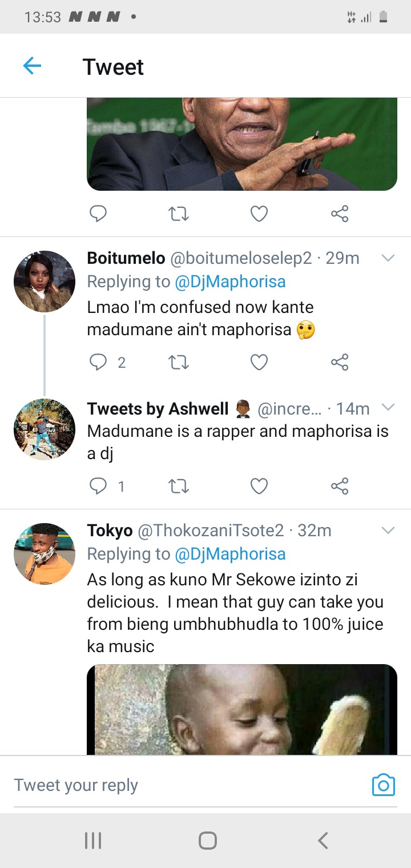The image size is (411, 868).
Task: View Tokyo's profile picture
Action: click(45, 553)
